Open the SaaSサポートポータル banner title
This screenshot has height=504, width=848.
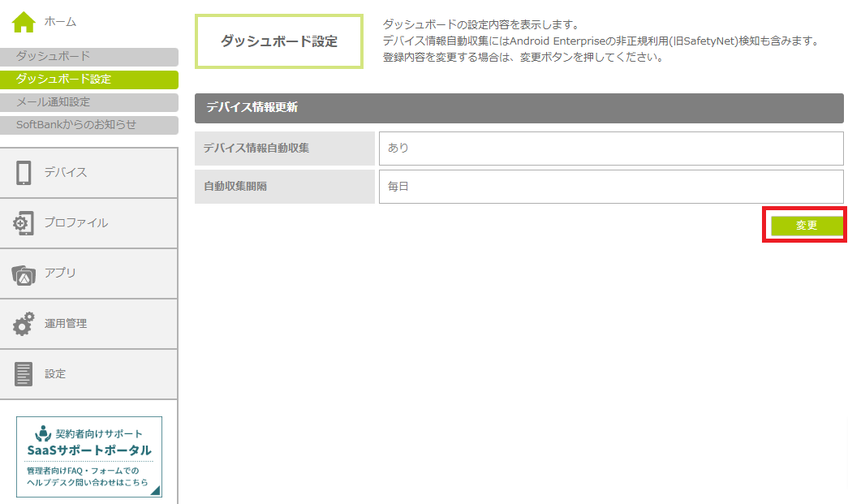pyautogui.click(x=89, y=450)
